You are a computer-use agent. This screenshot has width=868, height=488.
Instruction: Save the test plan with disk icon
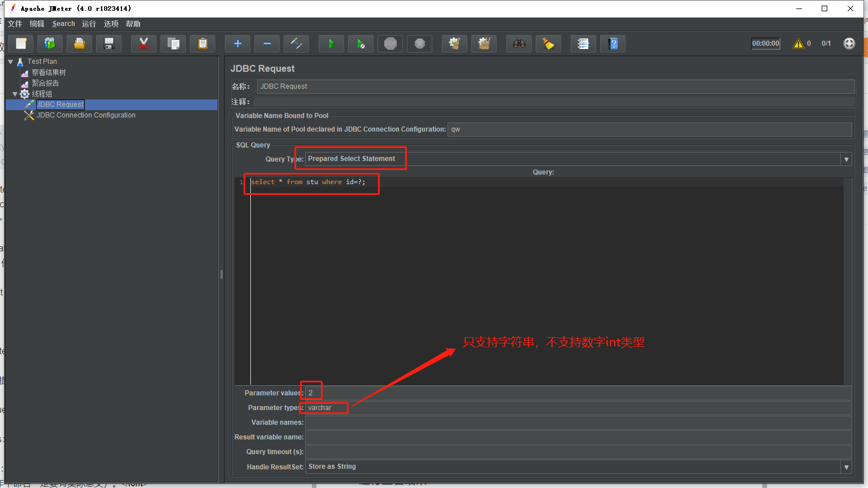(x=109, y=43)
